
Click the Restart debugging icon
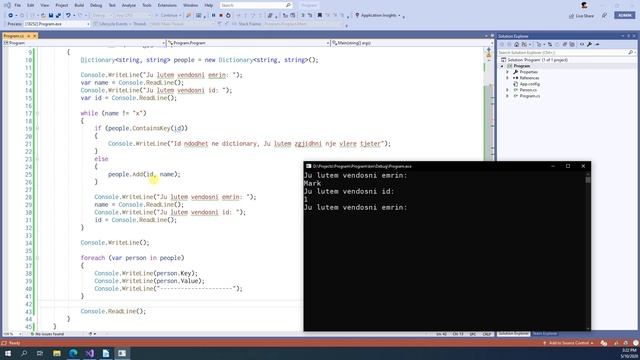[228, 16]
